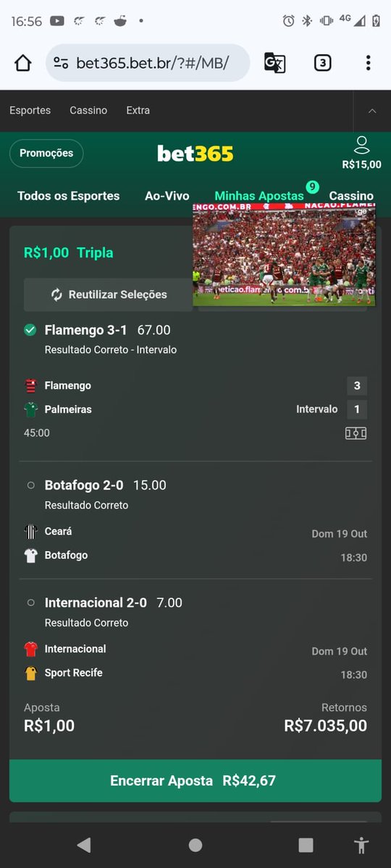Tap the Flamengo team crest icon
391x868 pixels.
tap(30, 386)
